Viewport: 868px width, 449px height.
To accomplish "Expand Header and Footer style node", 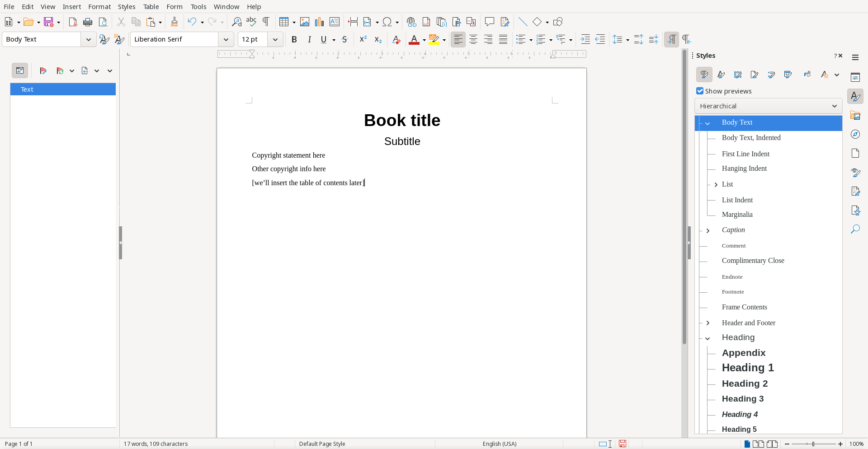I will point(708,323).
